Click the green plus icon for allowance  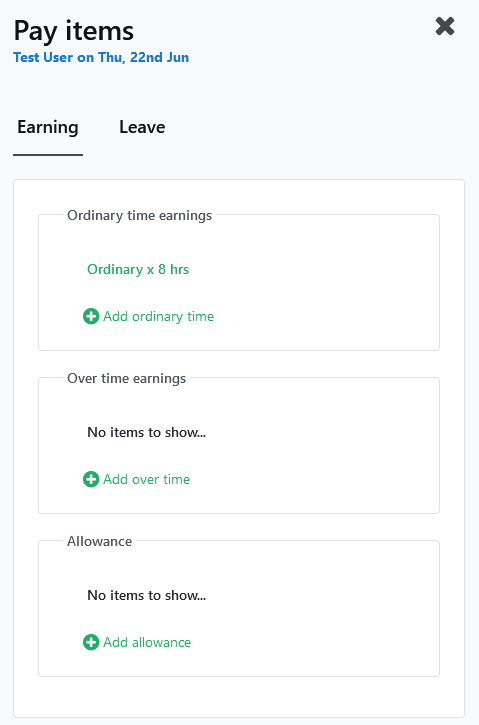point(91,642)
